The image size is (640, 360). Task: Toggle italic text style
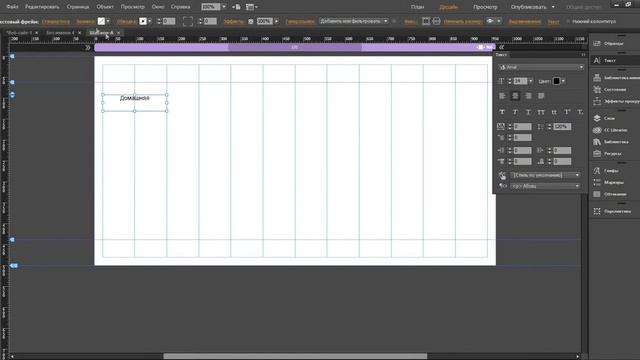[x=515, y=112]
